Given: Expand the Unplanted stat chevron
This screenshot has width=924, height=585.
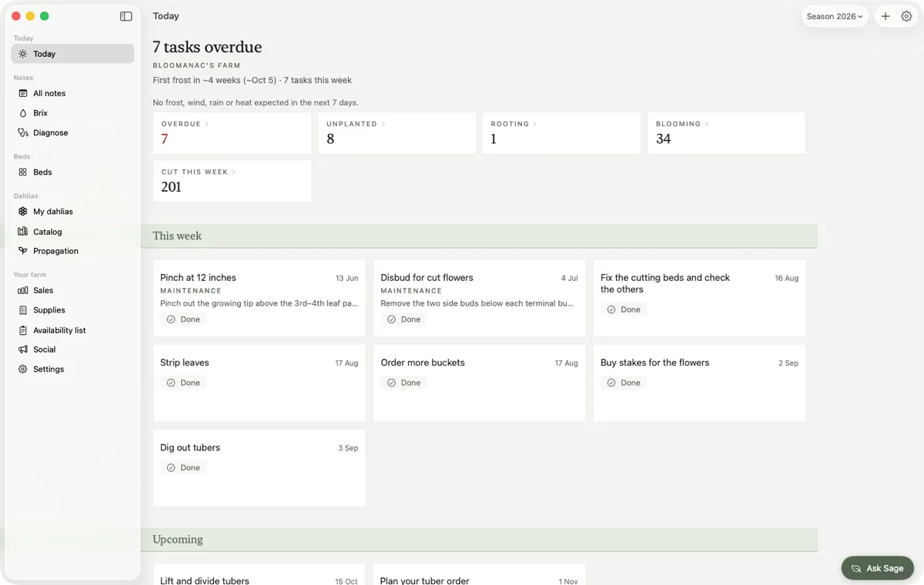Looking at the screenshot, I should click(383, 124).
